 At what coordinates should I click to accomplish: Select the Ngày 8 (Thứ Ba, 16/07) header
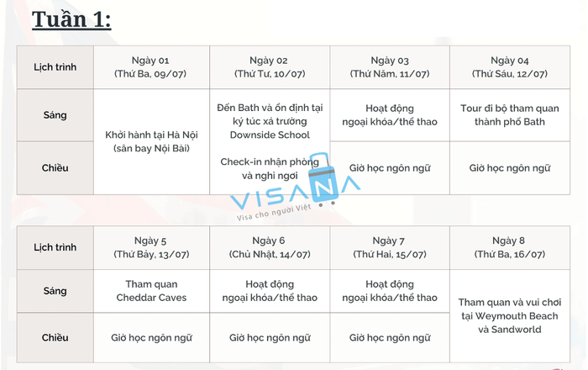pos(510,247)
